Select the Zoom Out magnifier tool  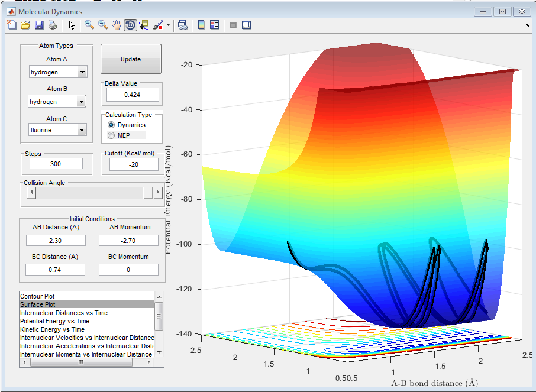click(103, 25)
